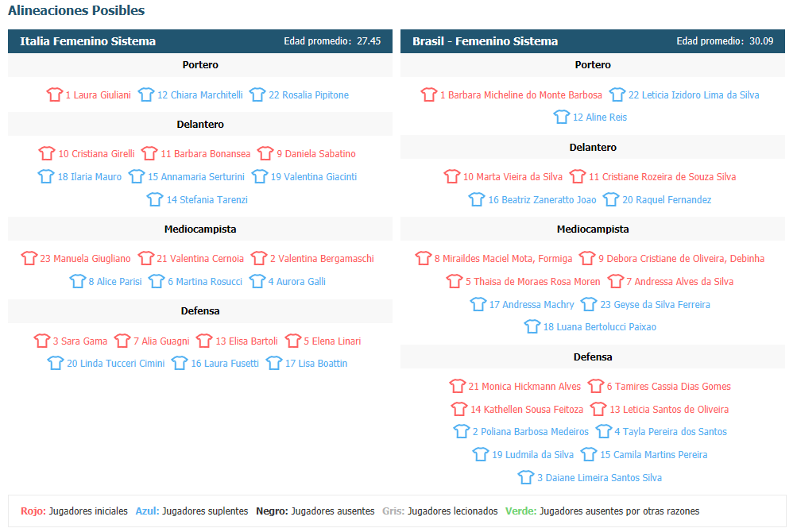Click the blue jersey icon beside Luana Bertolucci Paixao
Screen dimensions: 797x532
pos(532,326)
